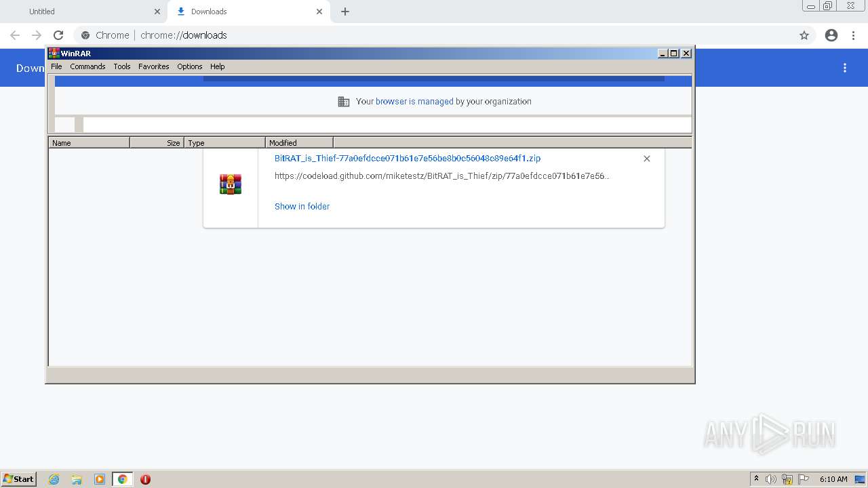Go forward in Chrome
Screen dimensions: 868x488
point(37,35)
